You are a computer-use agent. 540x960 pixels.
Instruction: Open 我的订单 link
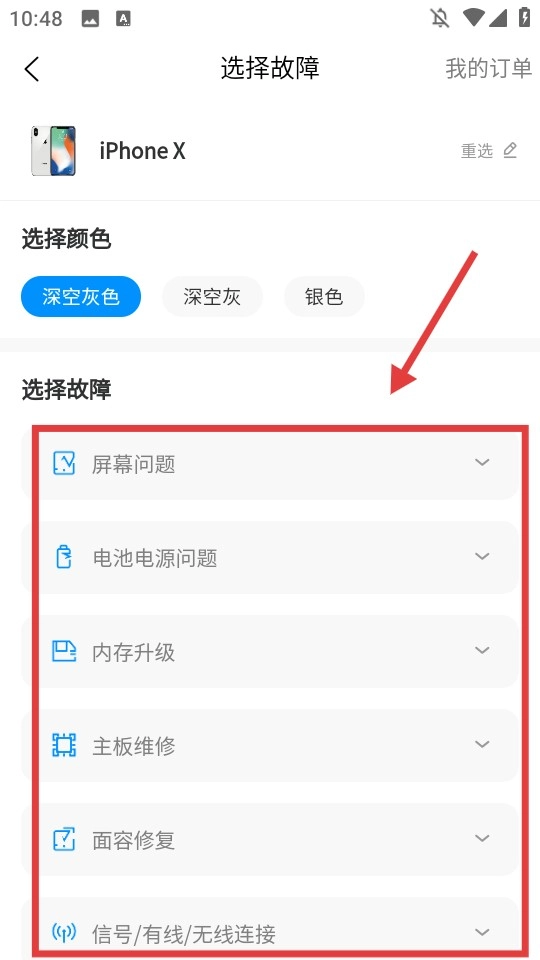(x=488, y=69)
